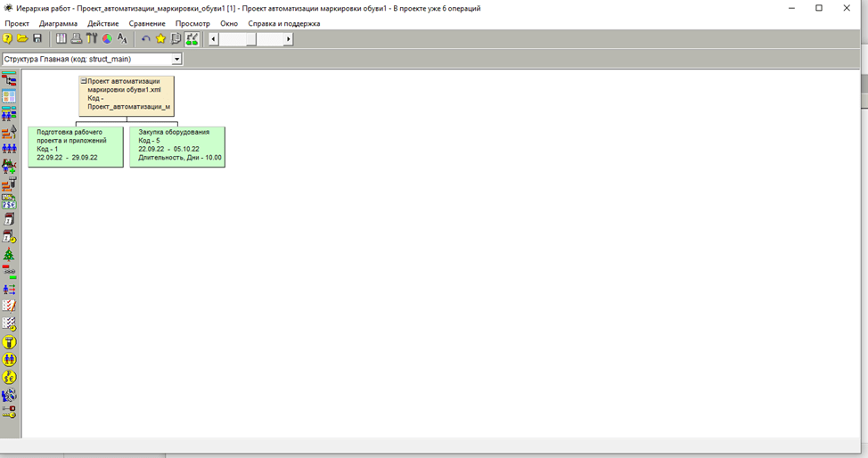This screenshot has height=458, width=868.
Task: Click the thumb of the toolbar horizontal slider
Action: pos(251,39)
